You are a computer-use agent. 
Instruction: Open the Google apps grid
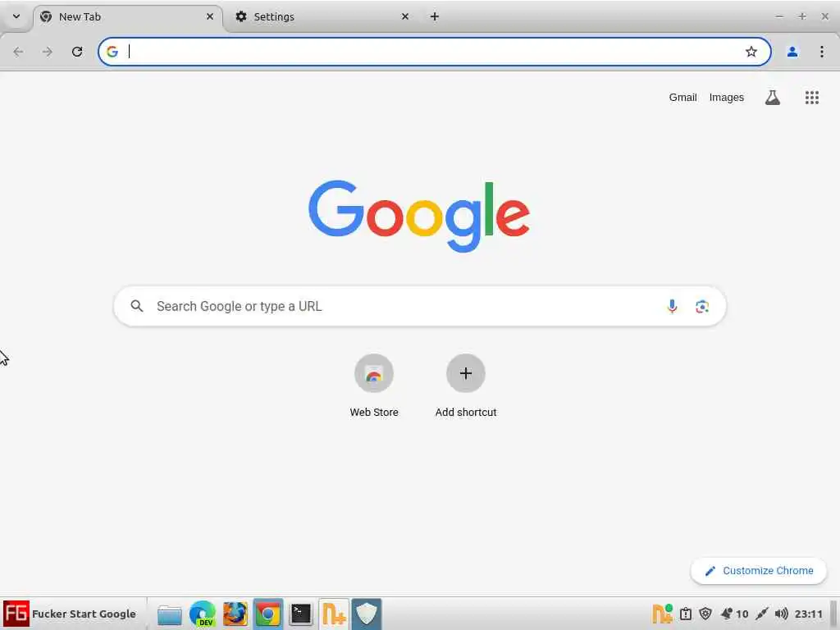[x=811, y=98]
